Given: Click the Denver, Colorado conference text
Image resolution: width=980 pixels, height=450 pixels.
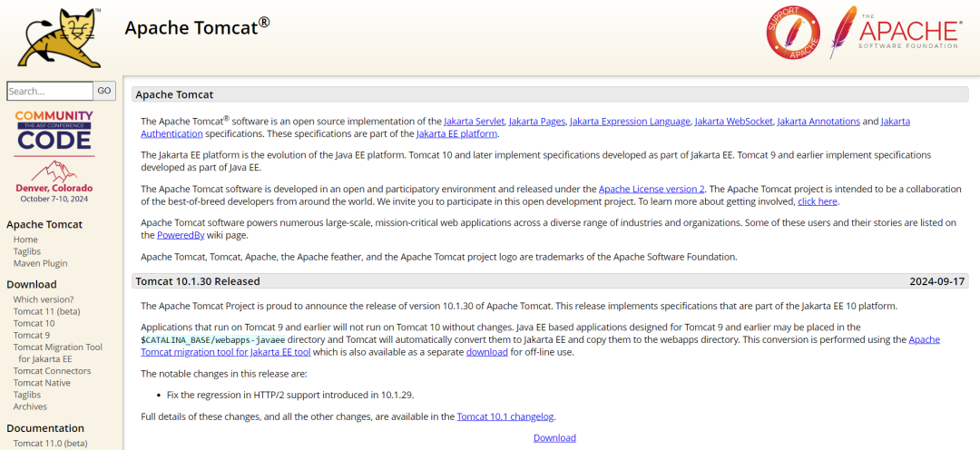Looking at the screenshot, I should 54,188.
